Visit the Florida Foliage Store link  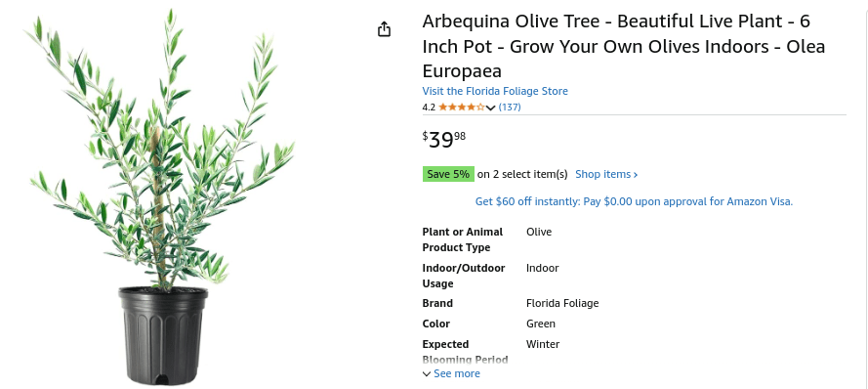495,91
